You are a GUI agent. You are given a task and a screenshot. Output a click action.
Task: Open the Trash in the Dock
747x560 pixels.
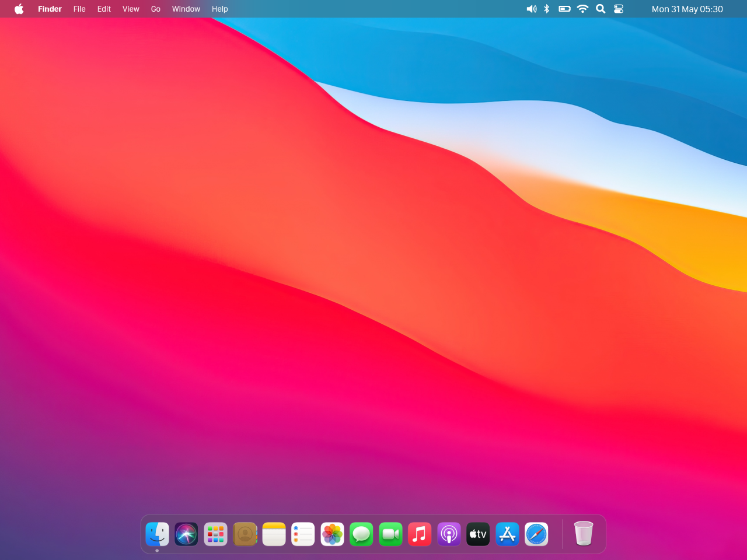583,533
